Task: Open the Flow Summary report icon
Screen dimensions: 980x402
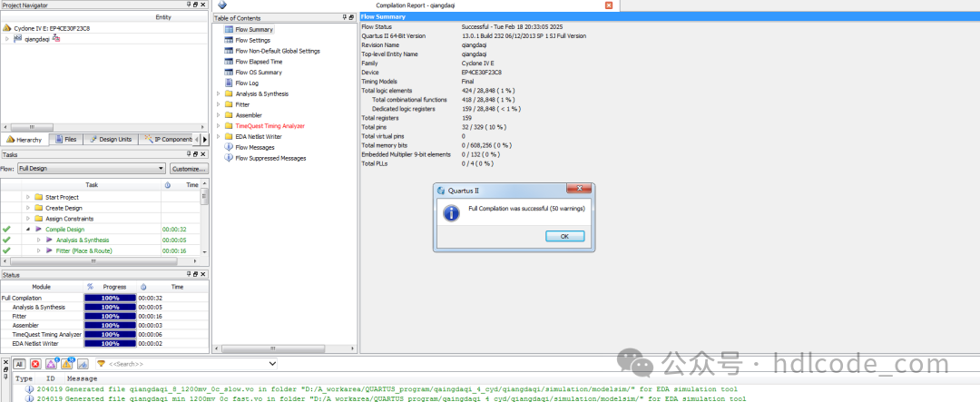Action: pos(229,29)
